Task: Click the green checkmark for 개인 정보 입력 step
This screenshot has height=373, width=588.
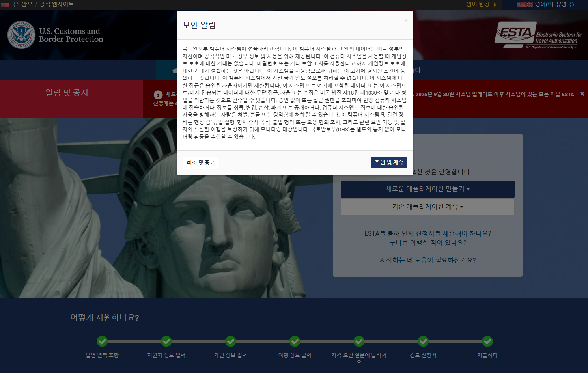Action: (231, 341)
